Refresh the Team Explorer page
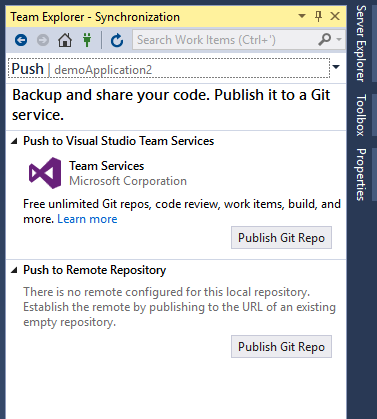 click(x=117, y=40)
